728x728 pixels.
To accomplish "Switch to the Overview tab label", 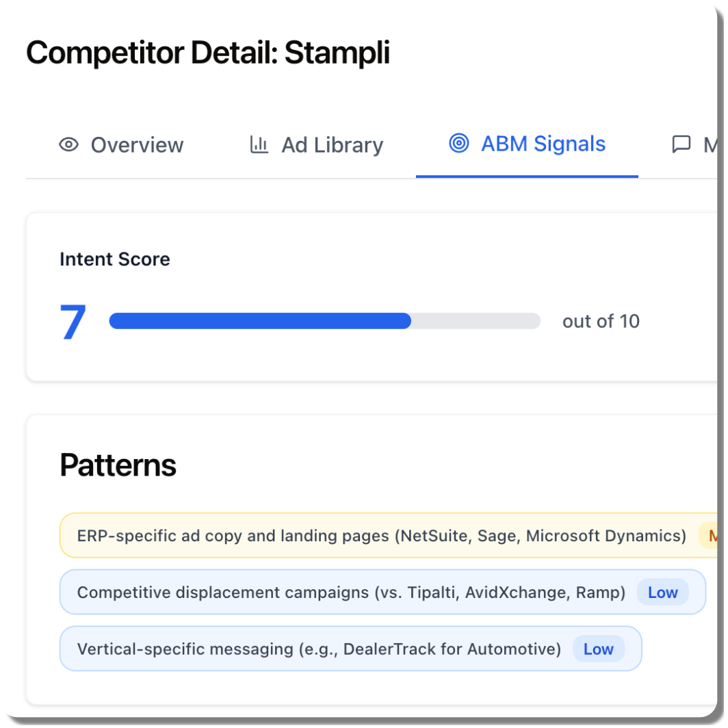I will tap(137, 145).
